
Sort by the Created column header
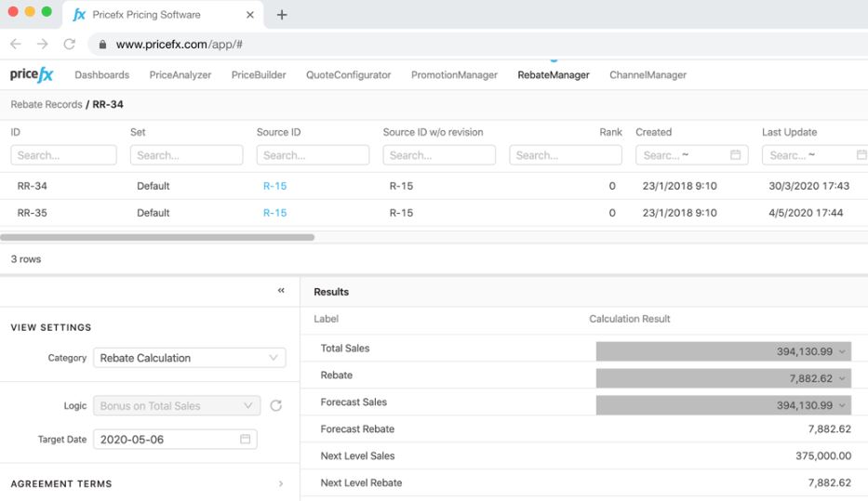(653, 132)
